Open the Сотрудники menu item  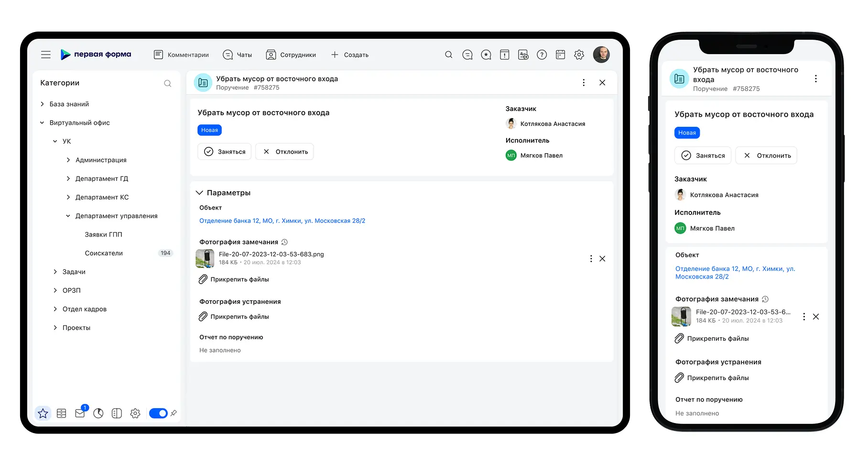[291, 55]
